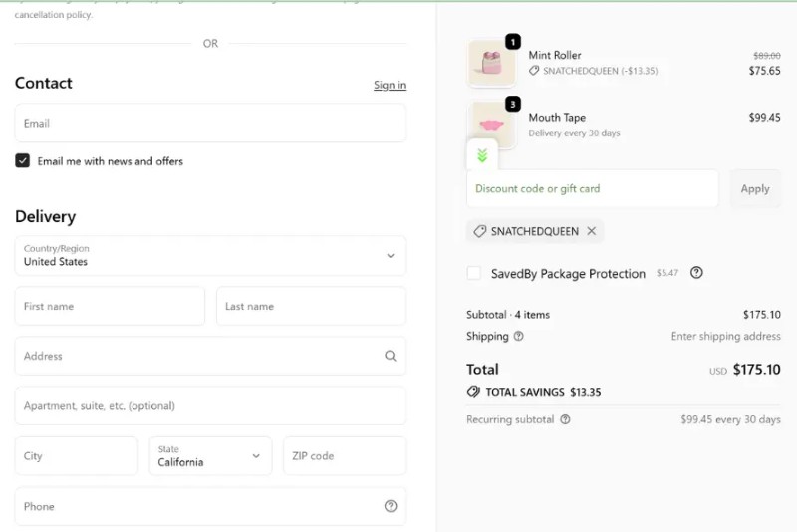Click the Delivery section heading

(45, 216)
